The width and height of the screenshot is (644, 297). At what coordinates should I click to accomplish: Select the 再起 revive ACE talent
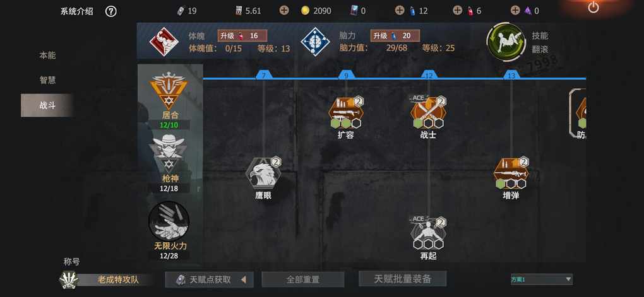(x=428, y=233)
